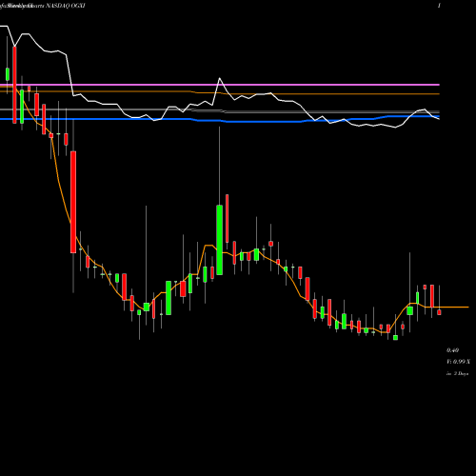476x476 pixels.
Task: Select the thick blue moving average line
Action: [220, 120]
